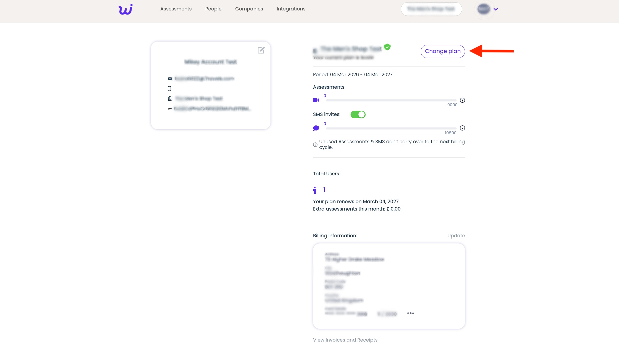619x364 pixels.
Task: Open View Invoices and Receipts link
Action: [x=345, y=340]
